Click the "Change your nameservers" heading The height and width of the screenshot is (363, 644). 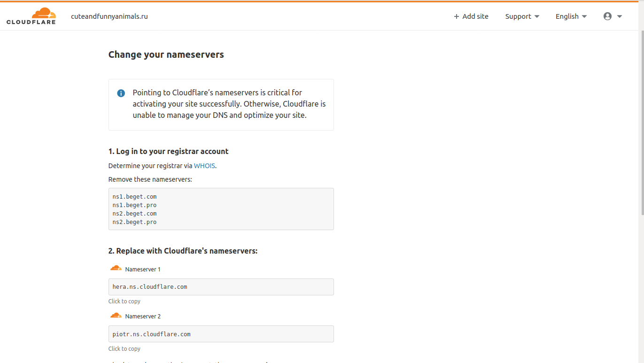[166, 54]
